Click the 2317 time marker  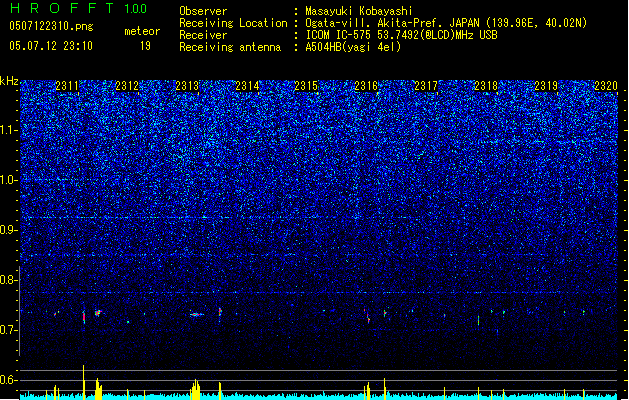(x=426, y=85)
